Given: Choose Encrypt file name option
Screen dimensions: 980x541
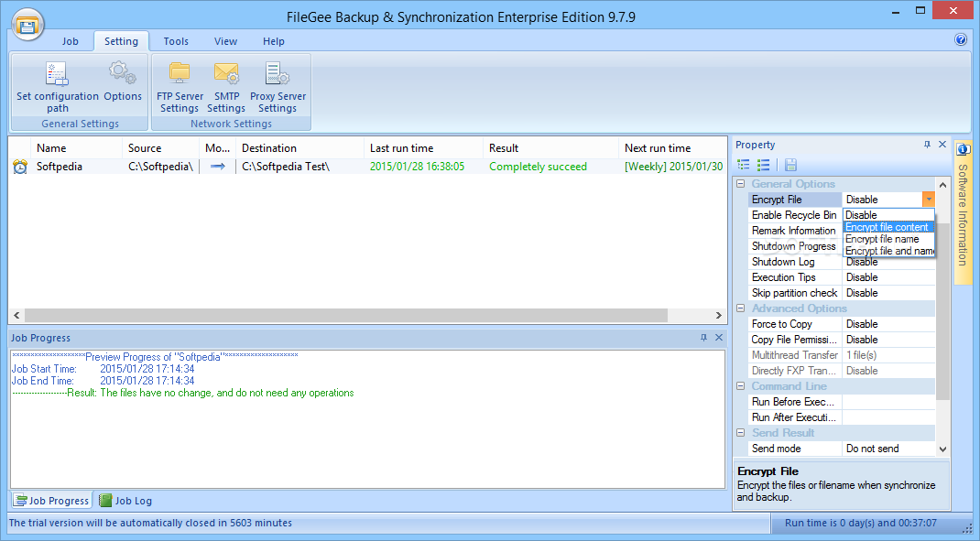Looking at the screenshot, I should tap(888, 239).
